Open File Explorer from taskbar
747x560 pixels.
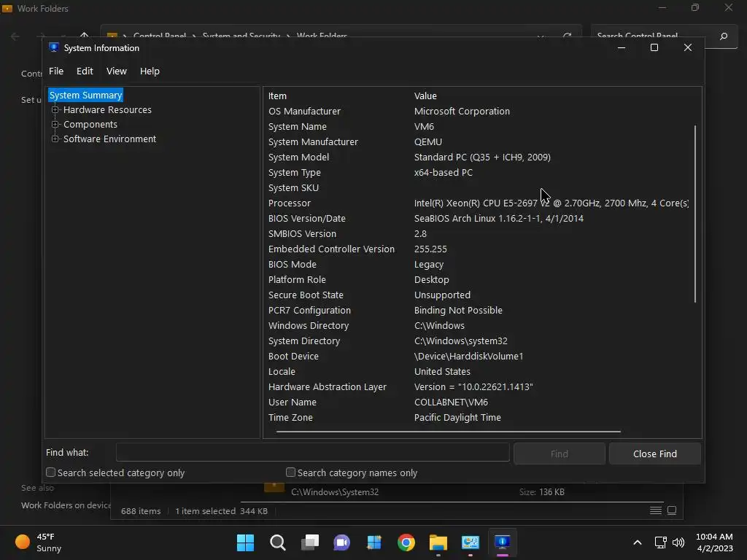click(438, 542)
